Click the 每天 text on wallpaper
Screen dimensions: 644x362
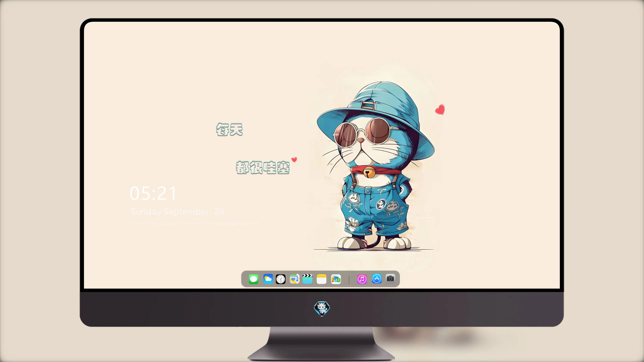tap(229, 129)
